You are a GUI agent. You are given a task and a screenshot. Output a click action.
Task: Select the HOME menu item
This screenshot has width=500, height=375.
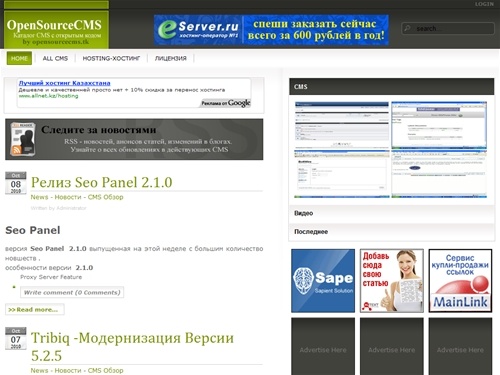tap(19, 58)
